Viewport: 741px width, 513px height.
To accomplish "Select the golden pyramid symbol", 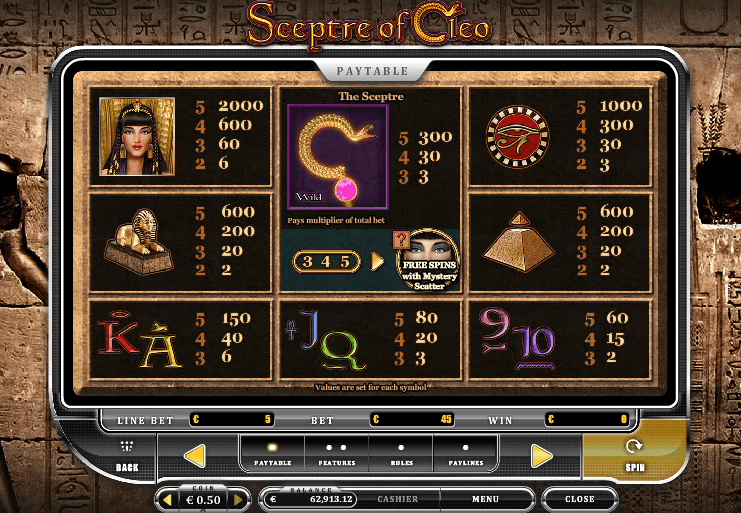I will [x=518, y=242].
